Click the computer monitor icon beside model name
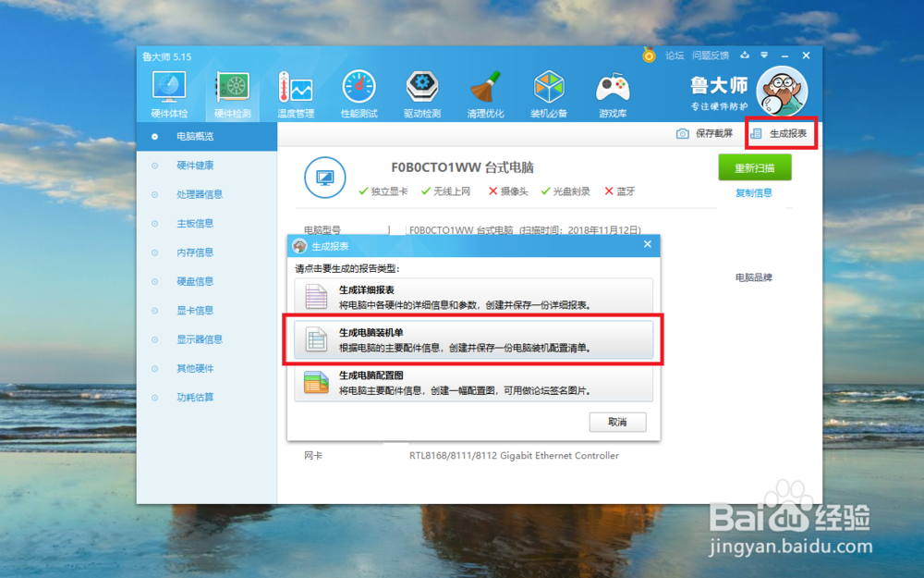The height and width of the screenshot is (578, 924). pyautogui.click(x=324, y=177)
